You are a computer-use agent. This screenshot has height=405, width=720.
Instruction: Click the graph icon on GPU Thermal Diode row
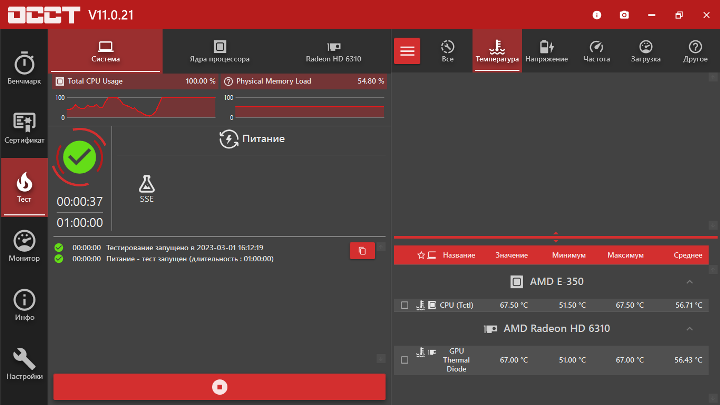(x=420, y=352)
